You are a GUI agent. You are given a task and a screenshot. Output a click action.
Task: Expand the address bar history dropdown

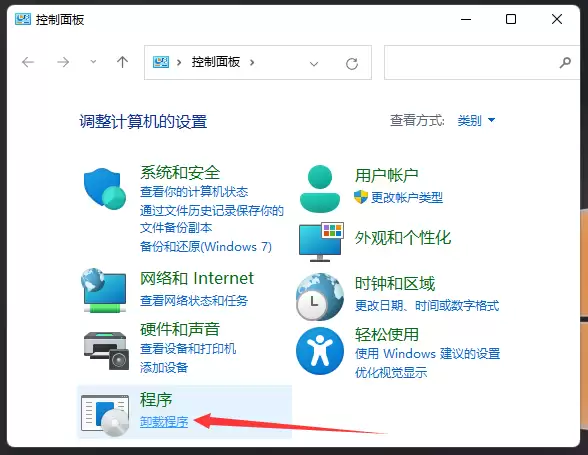[x=314, y=64]
